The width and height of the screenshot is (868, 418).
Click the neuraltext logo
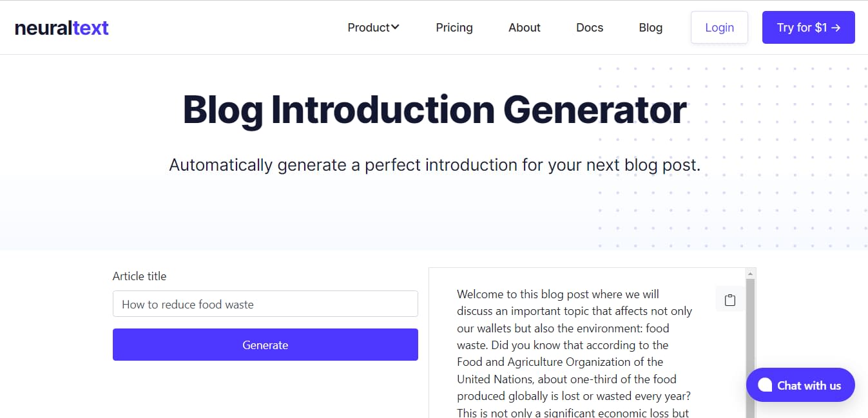[61, 27]
